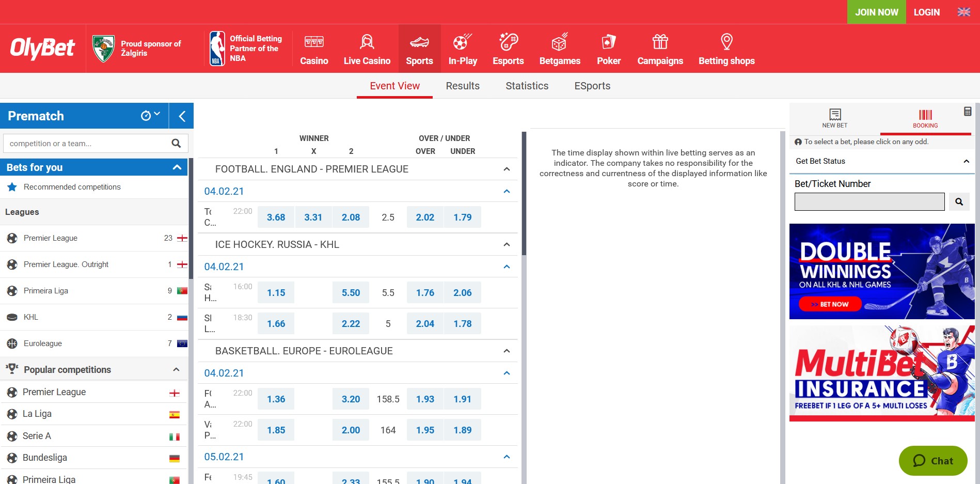Open the Sports section in top navigation
Viewport: 980px width, 484px height.
(x=419, y=49)
